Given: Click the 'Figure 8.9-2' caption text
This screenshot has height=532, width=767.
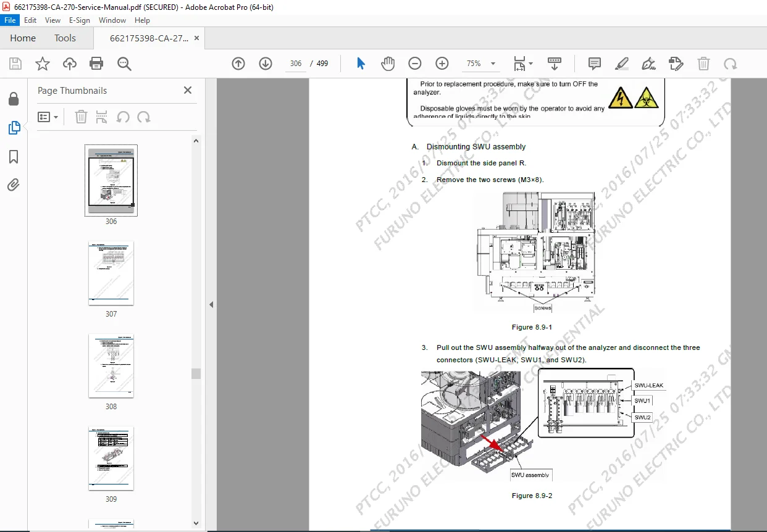Looking at the screenshot, I should (x=532, y=496).
